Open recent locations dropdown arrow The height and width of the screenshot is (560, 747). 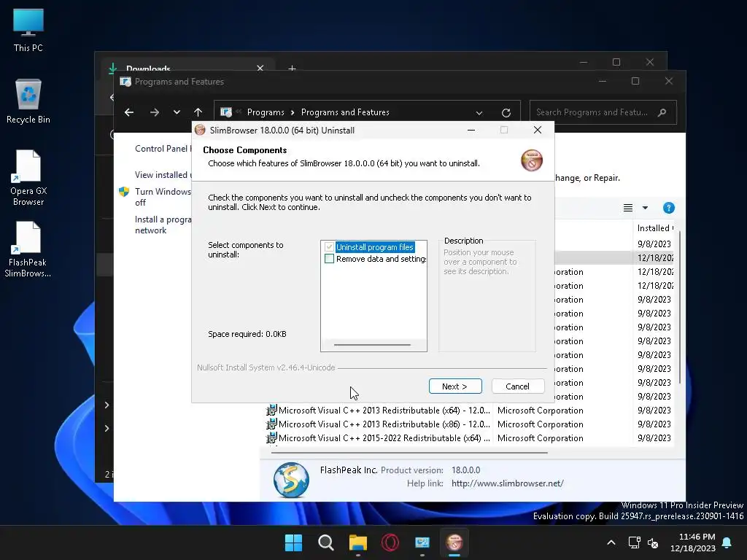[x=177, y=112]
